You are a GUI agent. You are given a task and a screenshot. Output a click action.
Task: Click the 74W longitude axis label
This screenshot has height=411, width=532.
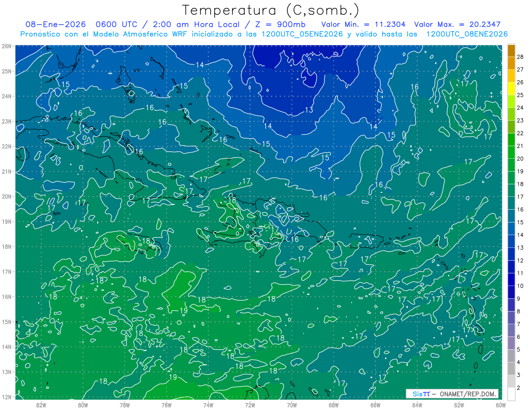click(208, 405)
